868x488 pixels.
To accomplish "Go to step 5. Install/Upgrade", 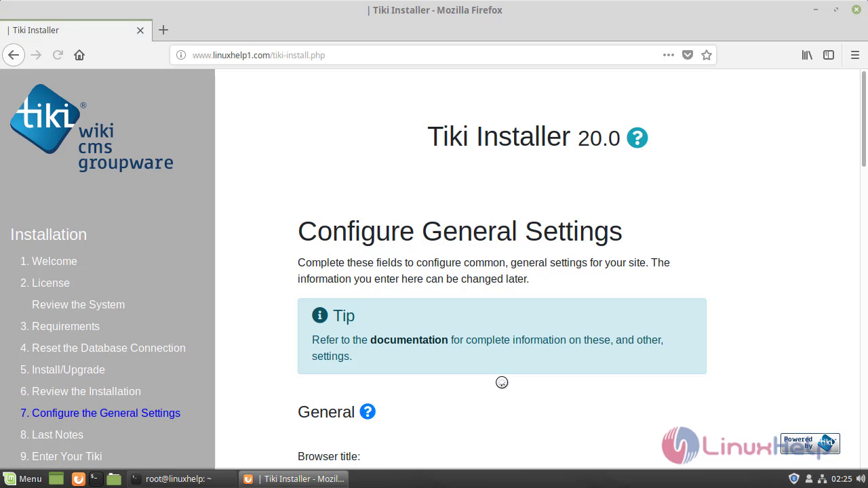I will coord(62,369).
